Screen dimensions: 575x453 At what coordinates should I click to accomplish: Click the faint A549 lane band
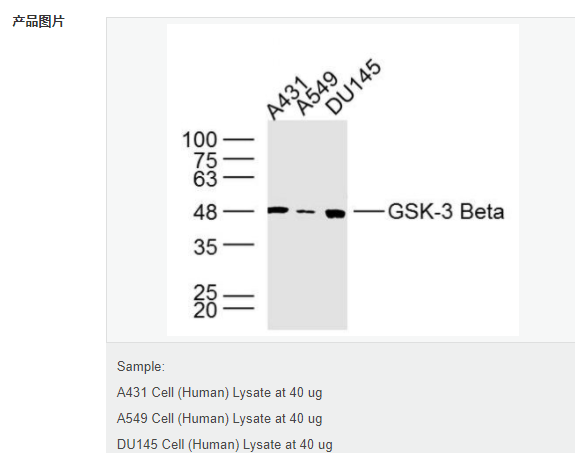pos(305,212)
